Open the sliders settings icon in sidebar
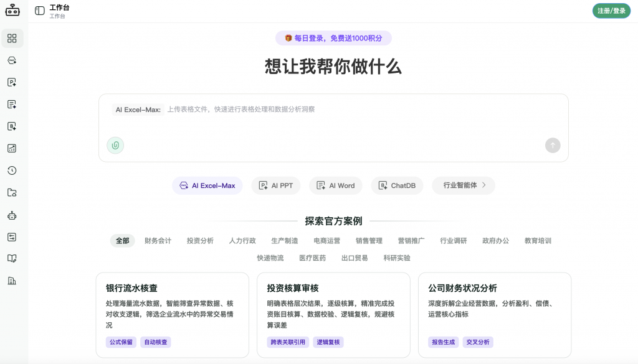Viewport: 638px width, 364px height. (12, 237)
